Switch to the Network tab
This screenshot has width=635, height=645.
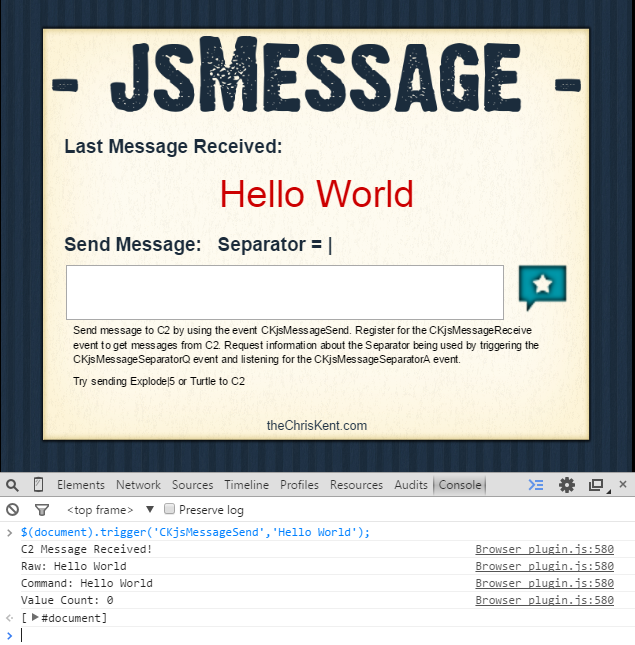click(x=138, y=485)
